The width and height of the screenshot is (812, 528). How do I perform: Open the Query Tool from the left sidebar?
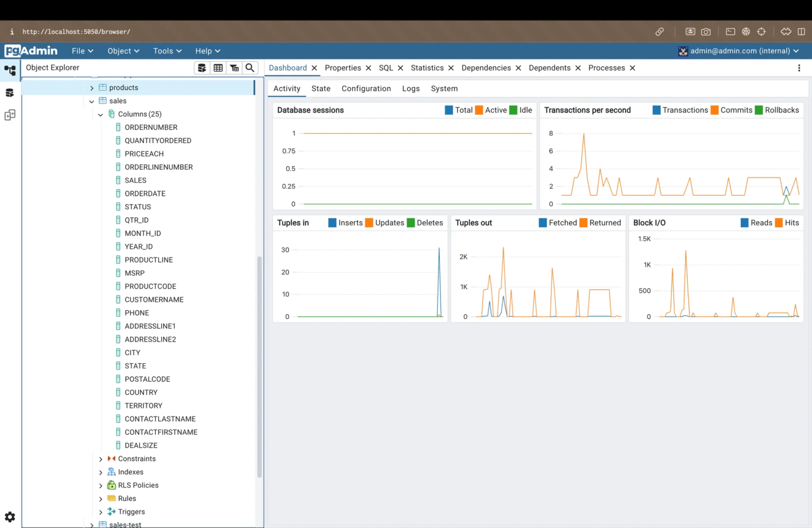(x=10, y=92)
